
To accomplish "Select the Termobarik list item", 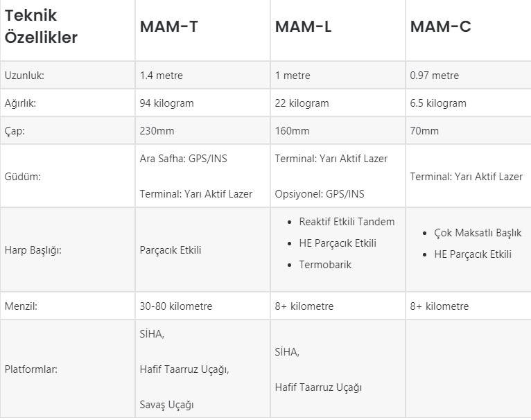I will [325, 265].
